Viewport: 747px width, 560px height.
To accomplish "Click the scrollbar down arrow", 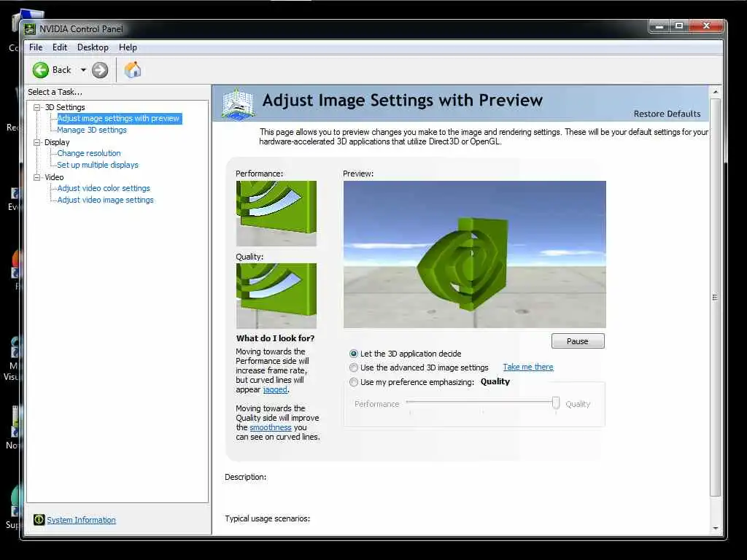I will (x=715, y=528).
